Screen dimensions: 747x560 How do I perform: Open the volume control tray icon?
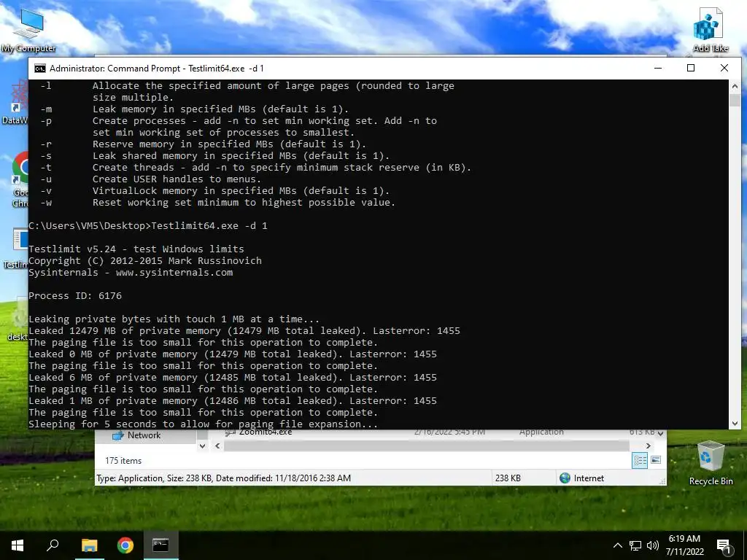click(653, 545)
